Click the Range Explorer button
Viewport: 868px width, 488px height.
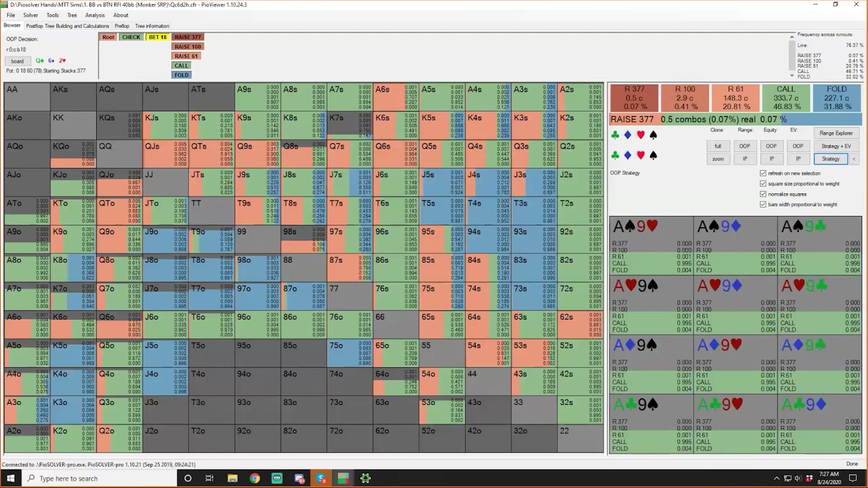[x=836, y=133]
